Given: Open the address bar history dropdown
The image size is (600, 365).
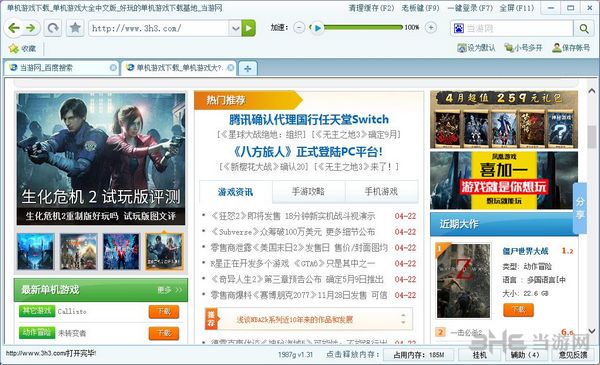Looking at the screenshot, I should click(x=235, y=28).
